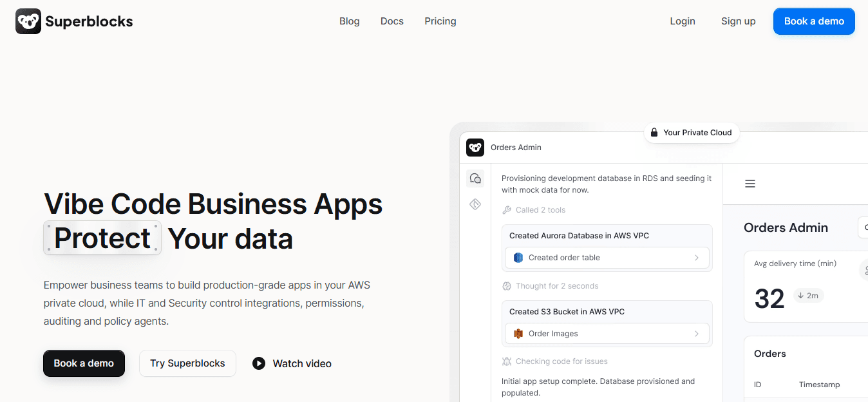Click the 'Vibe Code Business Apps' headline
The width and height of the screenshot is (868, 402).
(213, 204)
